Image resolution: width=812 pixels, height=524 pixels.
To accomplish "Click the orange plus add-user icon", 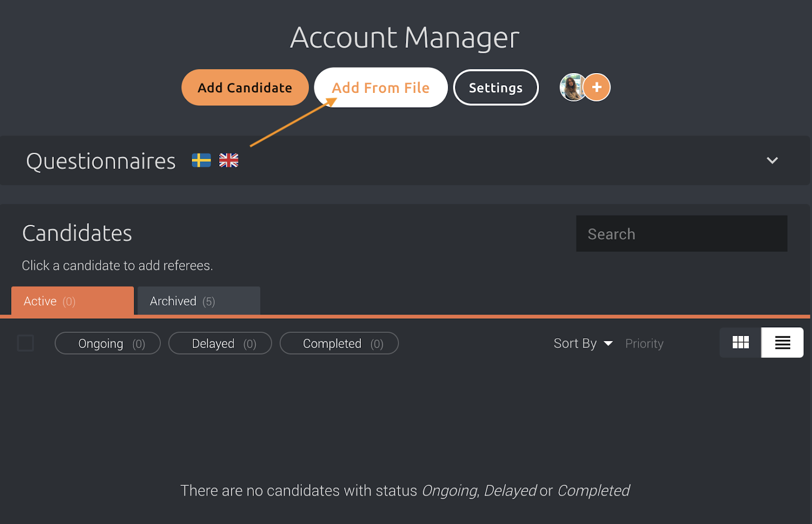I will pyautogui.click(x=596, y=87).
